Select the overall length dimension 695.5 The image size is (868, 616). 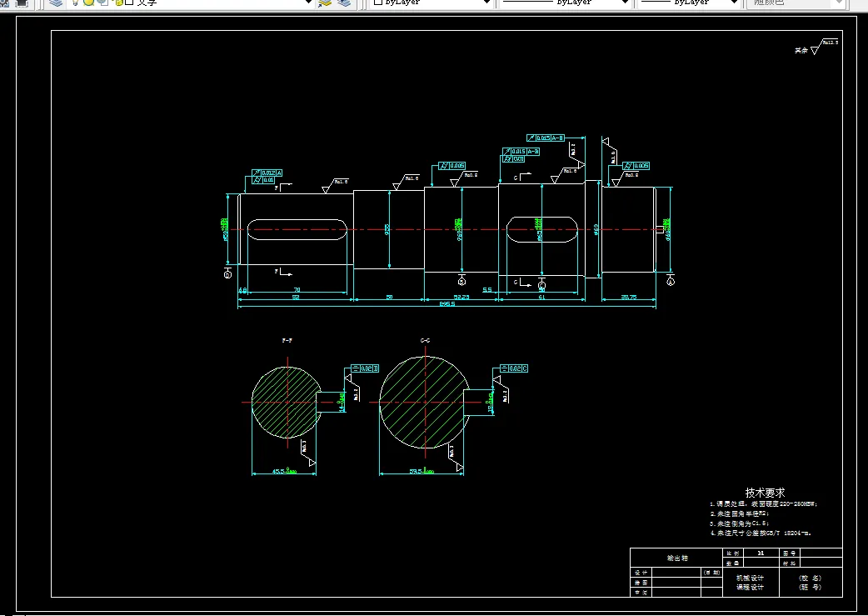tap(446, 304)
